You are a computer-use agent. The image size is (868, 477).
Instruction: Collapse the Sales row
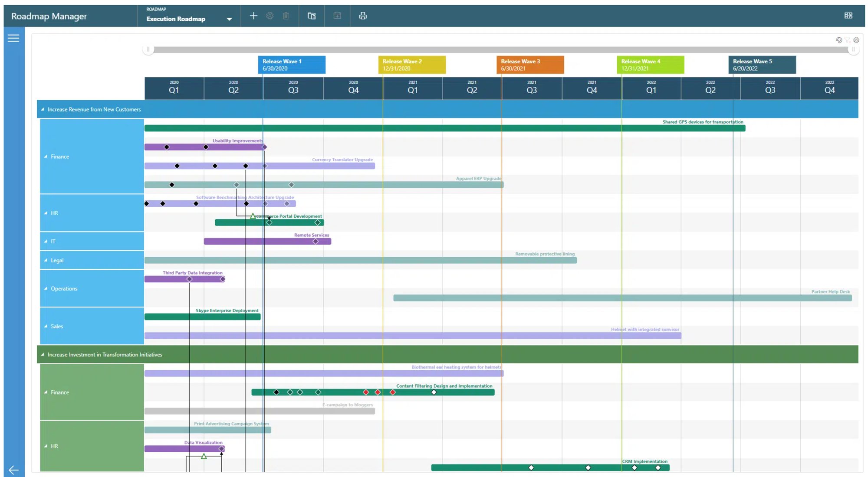click(x=46, y=326)
